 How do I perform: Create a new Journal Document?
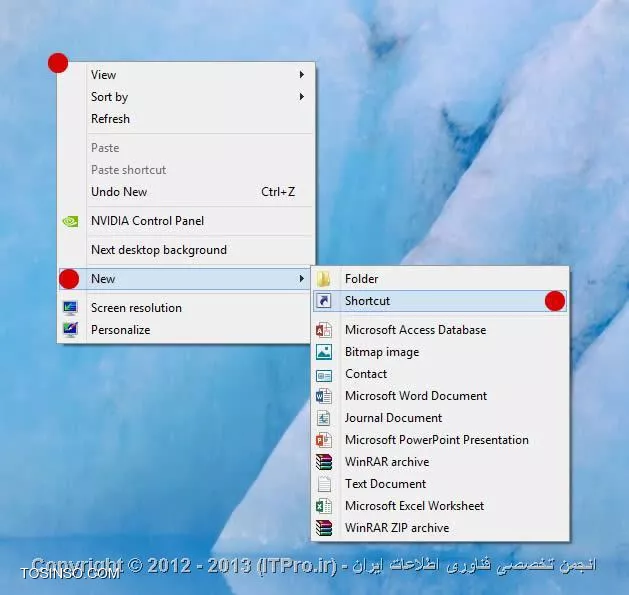440,418
